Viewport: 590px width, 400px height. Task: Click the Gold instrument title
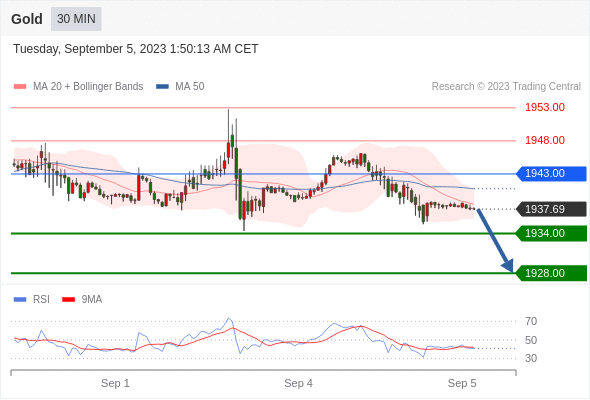[x=27, y=19]
